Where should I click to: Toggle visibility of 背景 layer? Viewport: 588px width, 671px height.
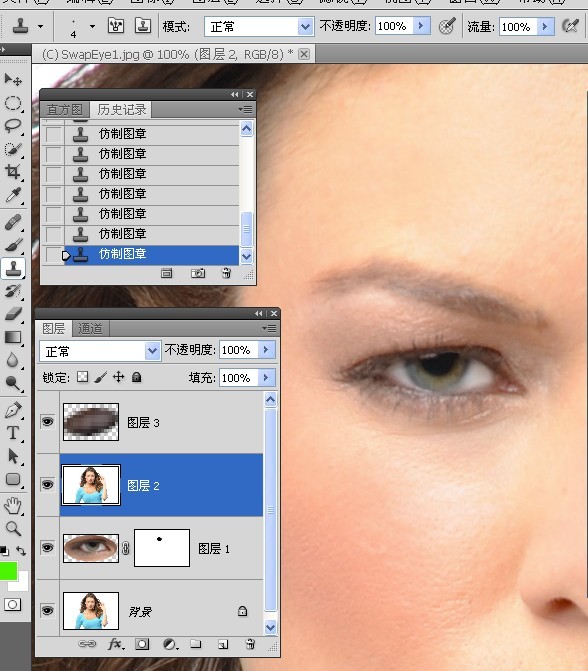(x=47, y=610)
